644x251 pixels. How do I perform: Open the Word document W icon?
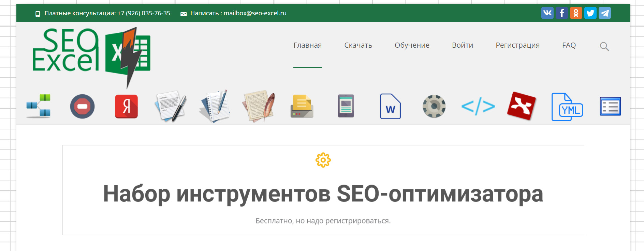click(390, 106)
